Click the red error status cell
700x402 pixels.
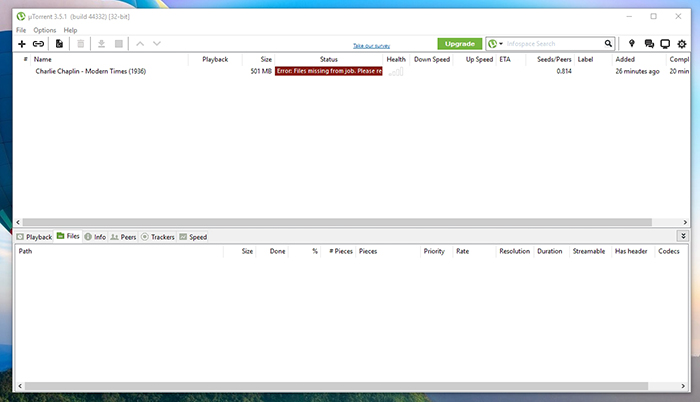329,71
